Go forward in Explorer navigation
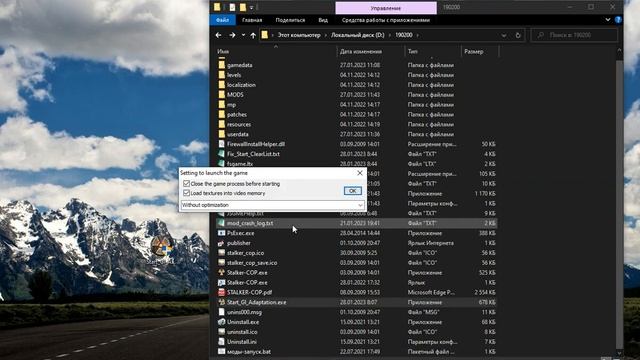The width and height of the screenshot is (640, 360). point(232,35)
